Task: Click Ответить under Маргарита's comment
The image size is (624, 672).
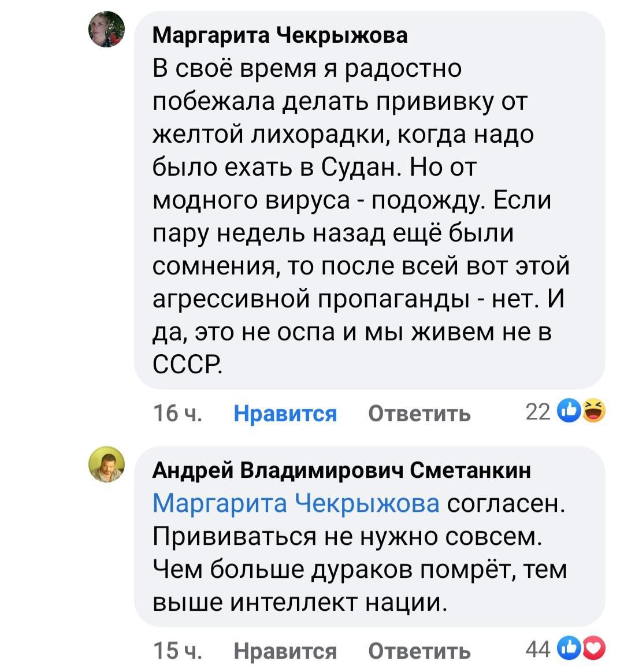Action: point(419,414)
